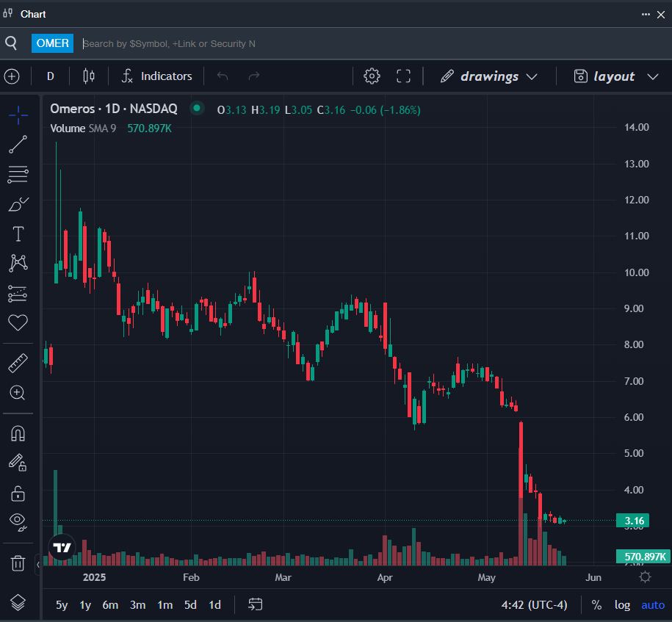
Task: Click the trash icon to remove drawings
Action: tap(18, 563)
